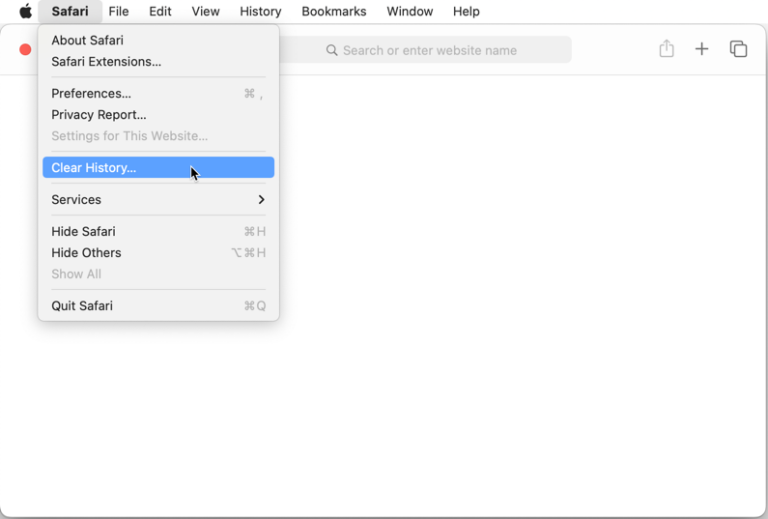Open the History menu

click(x=260, y=12)
